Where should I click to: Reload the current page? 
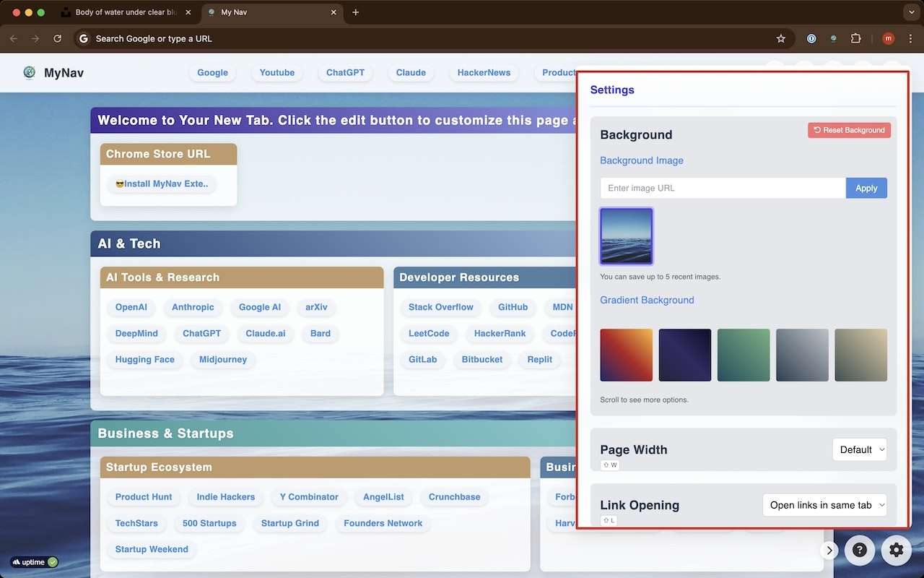pyautogui.click(x=58, y=38)
